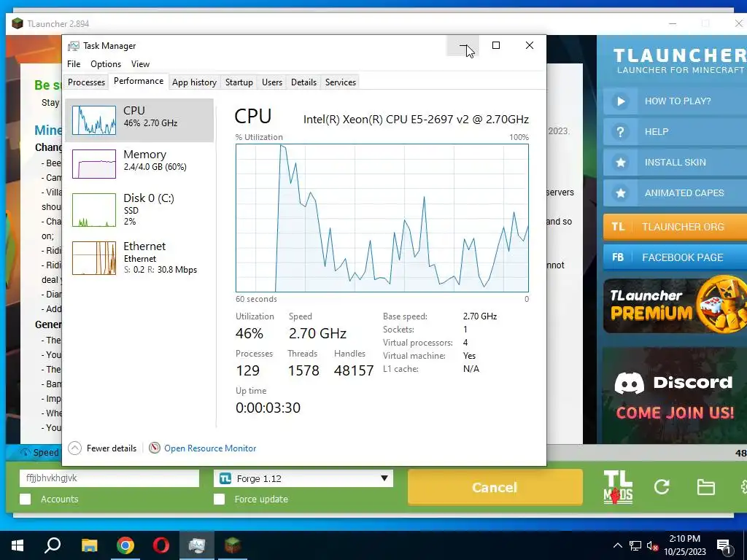Click the Minecraft TLauncher taskbar icon

tap(233, 545)
